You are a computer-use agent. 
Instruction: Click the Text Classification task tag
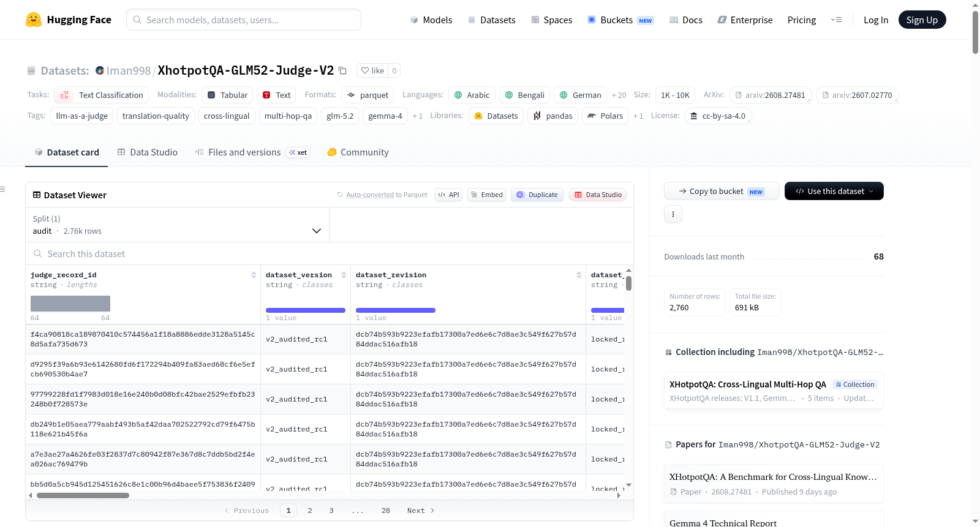tap(102, 95)
